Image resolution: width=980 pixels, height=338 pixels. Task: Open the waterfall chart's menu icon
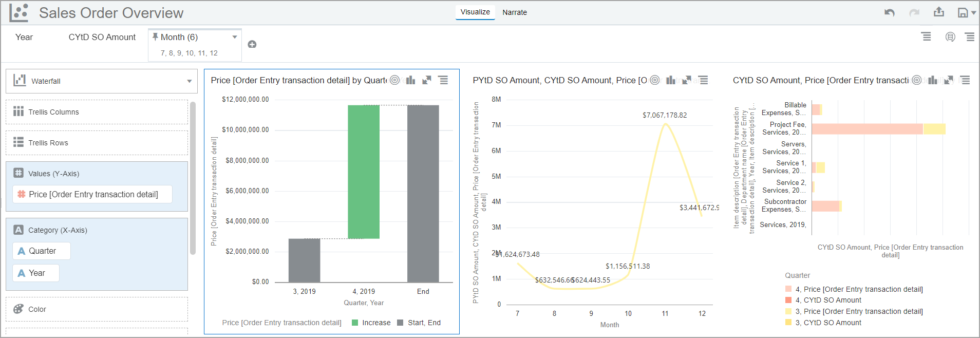coord(443,80)
